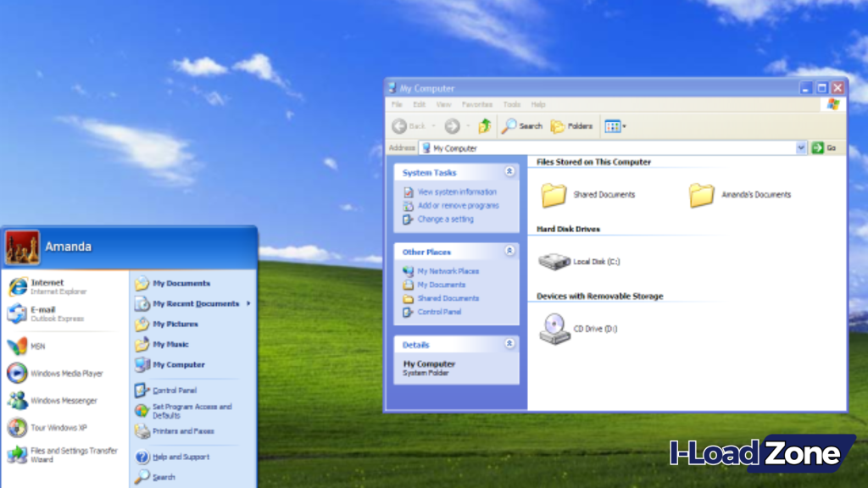The width and height of the screenshot is (868, 488).
Task: Click the Back navigation arrow
Action: point(398,125)
